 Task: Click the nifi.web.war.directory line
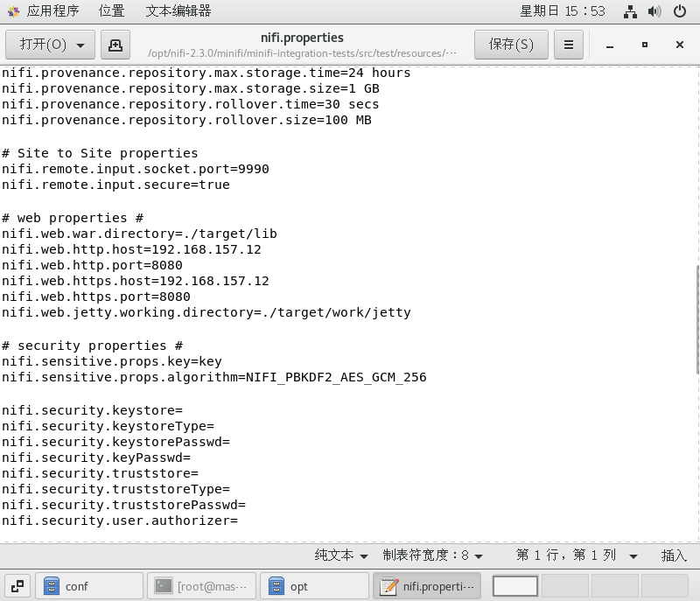pyautogui.click(x=139, y=234)
